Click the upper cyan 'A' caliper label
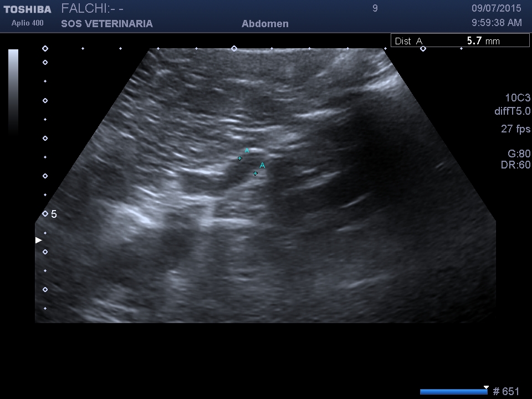532x399 pixels. tap(247, 150)
